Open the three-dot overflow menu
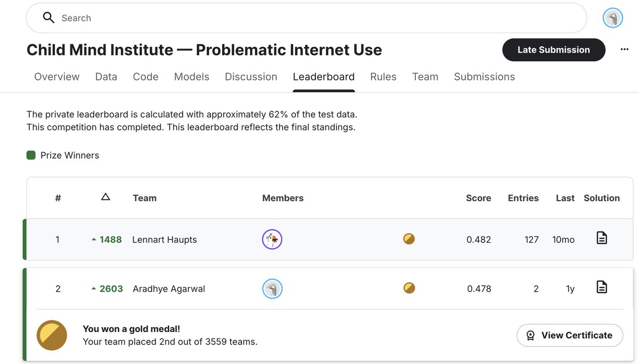 coord(624,49)
